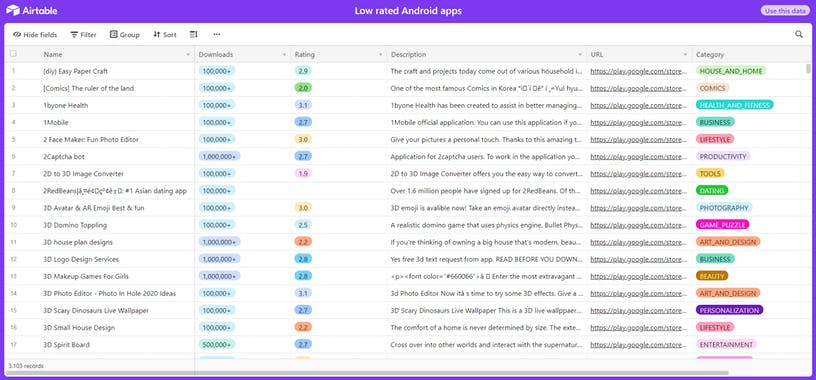Open the URL link for 3D Domino Toppling
This screenshot has height=380, width=816.
[639, 225]
